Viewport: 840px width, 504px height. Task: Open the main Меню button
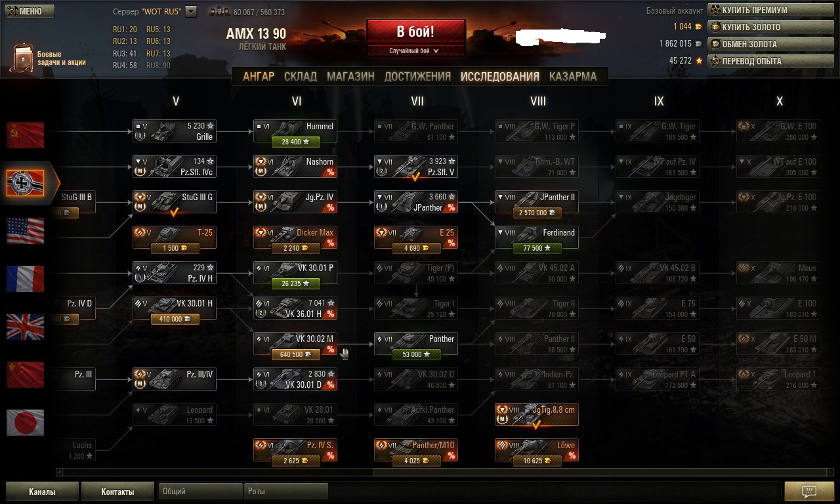click(29, 11)
